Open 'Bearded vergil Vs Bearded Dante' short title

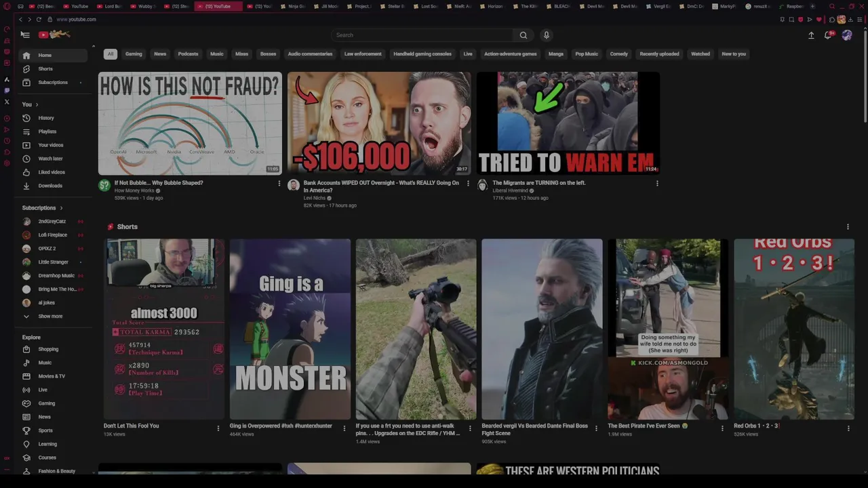(x=535, y=429)
